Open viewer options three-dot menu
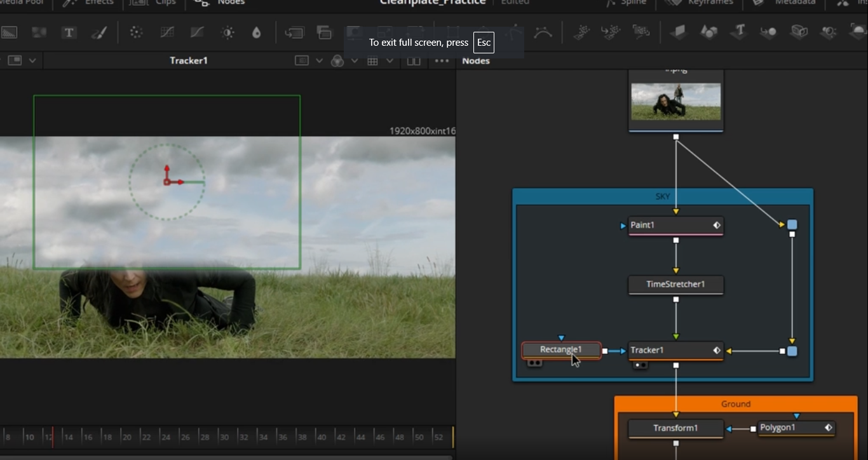868x460 pixels. (442, 61)
